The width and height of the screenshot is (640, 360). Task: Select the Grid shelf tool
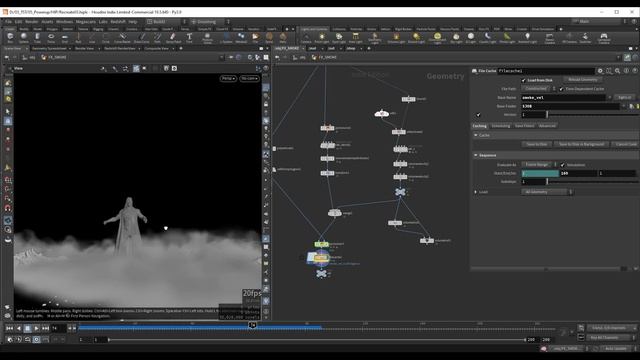(64, 38)
